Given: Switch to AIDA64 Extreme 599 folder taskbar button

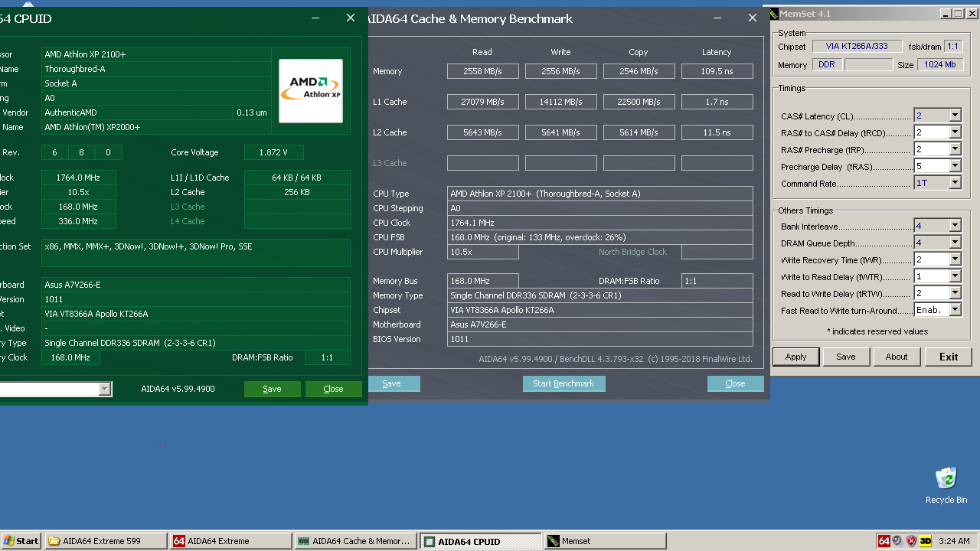Looking at the screenshot, I should [x=106, y=541].
